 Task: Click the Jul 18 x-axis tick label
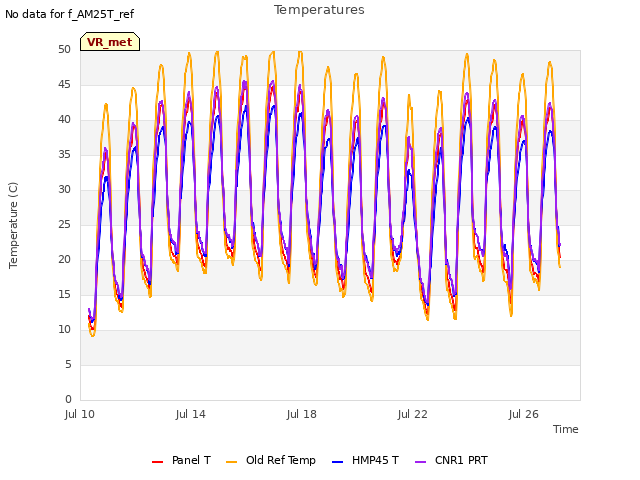point(302,414)
